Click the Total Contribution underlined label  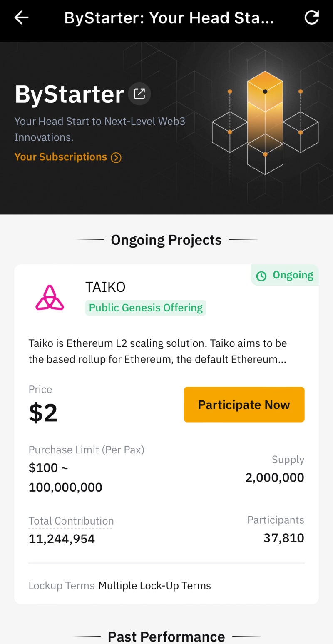point(71,521)
